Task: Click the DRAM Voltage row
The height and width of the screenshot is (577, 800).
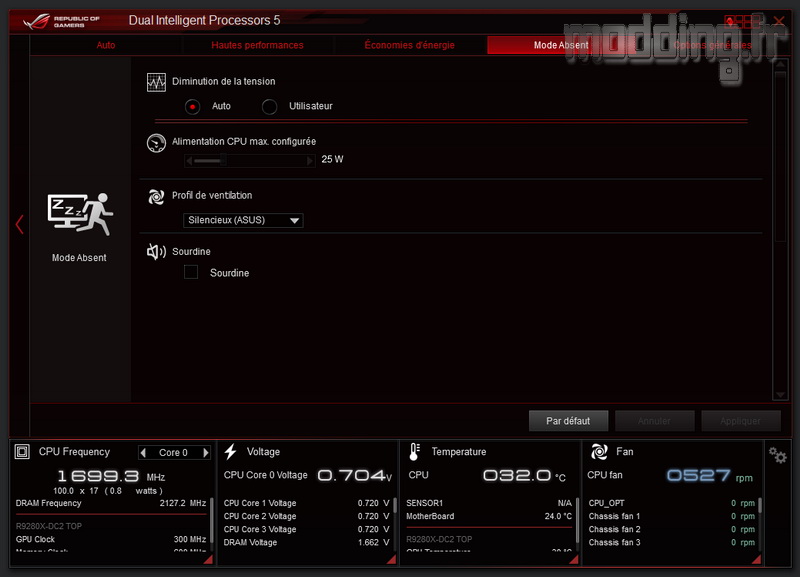Action: pos(306,542)
